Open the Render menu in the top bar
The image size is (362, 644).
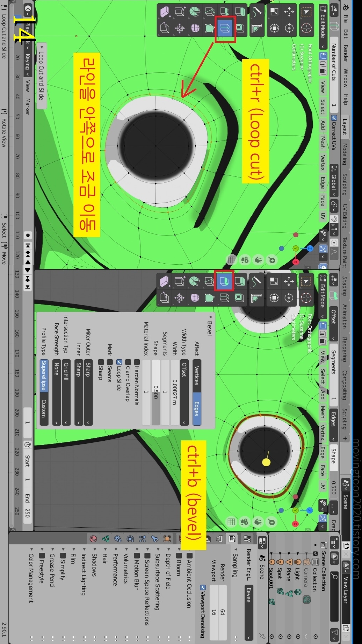click(x=345, y=53)
